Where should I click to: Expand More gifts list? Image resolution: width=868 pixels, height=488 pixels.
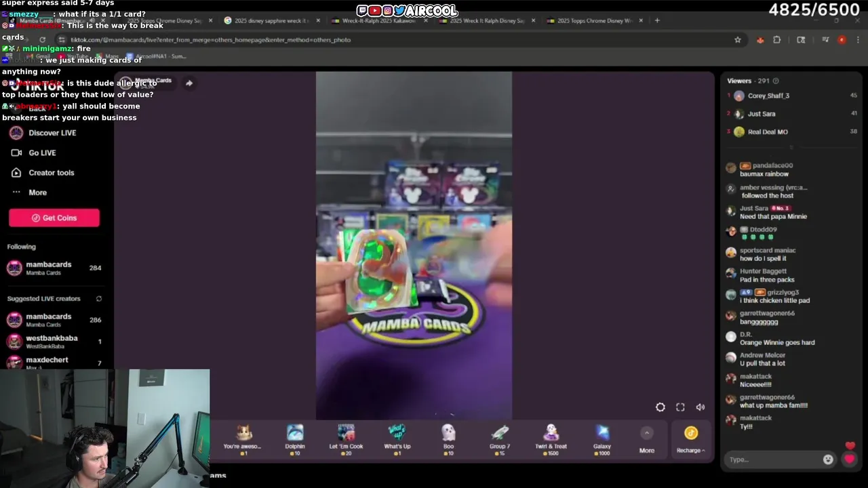[x=647, y=440]
